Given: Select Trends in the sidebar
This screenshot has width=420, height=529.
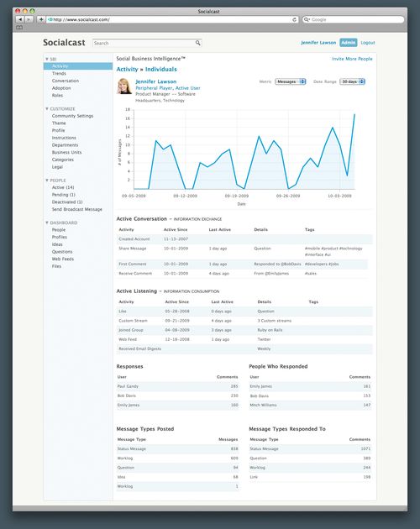Looking at the screenshot, I should tap(59, 73).
